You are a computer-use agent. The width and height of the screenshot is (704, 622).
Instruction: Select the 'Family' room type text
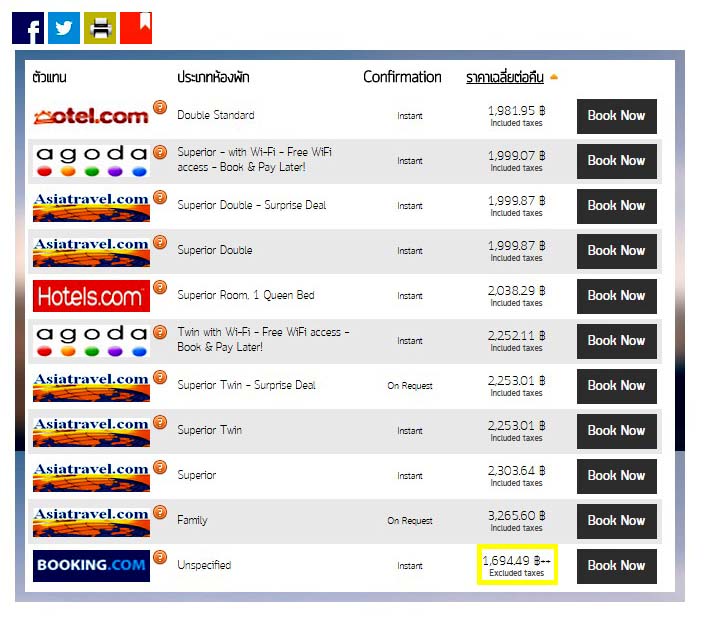(192, 520)
